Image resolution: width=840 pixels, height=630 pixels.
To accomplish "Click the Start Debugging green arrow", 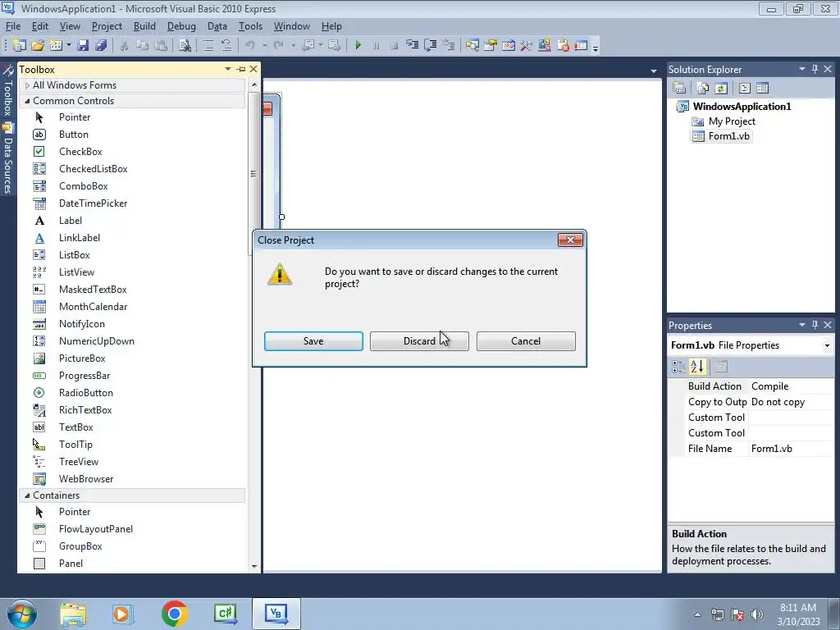I will [x=358, y=46].
